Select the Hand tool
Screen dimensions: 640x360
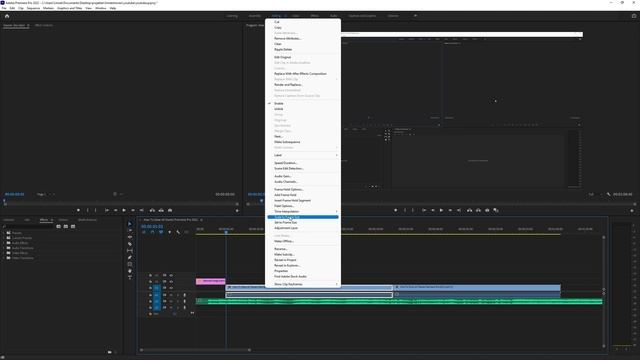pyautogui.click(x=130, y=271)
